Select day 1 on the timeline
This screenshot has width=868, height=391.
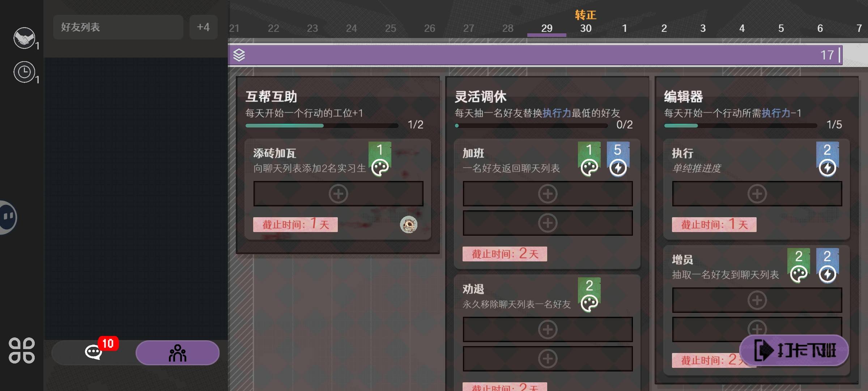(x=625, y=28)
